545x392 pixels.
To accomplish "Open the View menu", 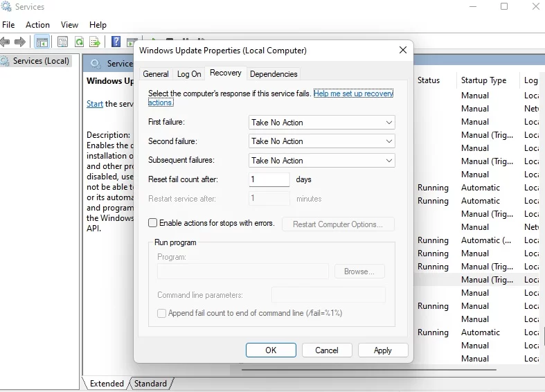I will point(69,25).
